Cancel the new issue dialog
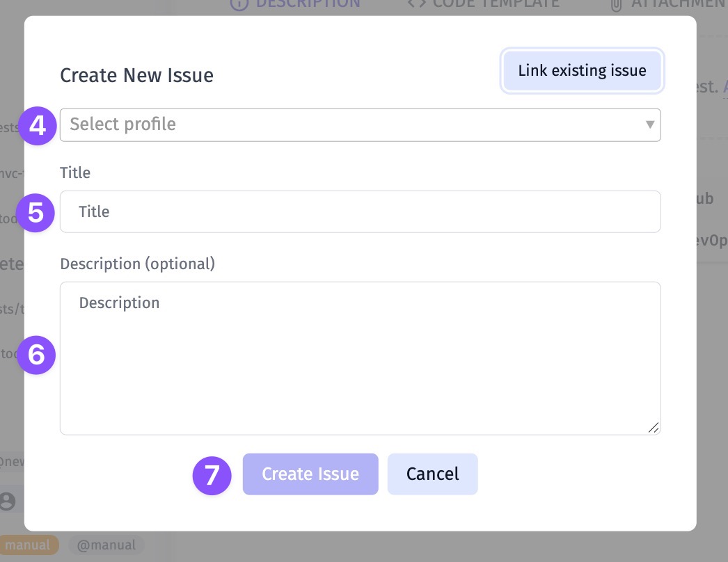728x562 pixels. click(x=432, y=474)
